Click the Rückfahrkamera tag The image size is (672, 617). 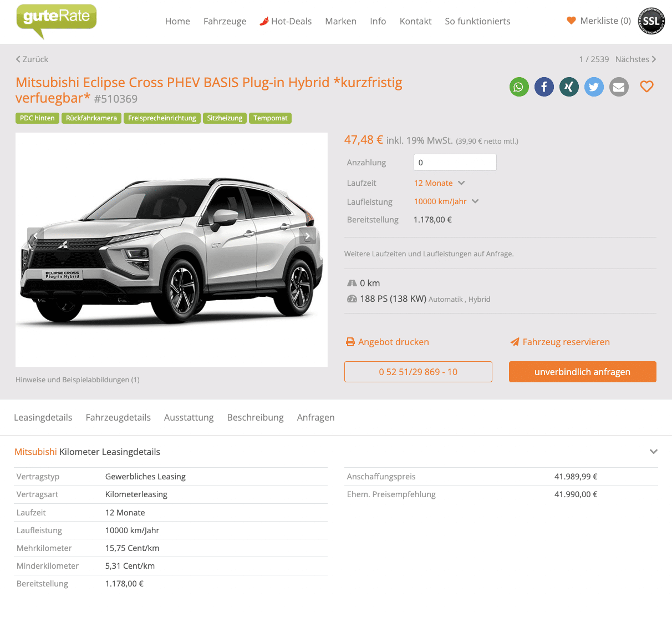pyautogui.click(x=91, y=118)
